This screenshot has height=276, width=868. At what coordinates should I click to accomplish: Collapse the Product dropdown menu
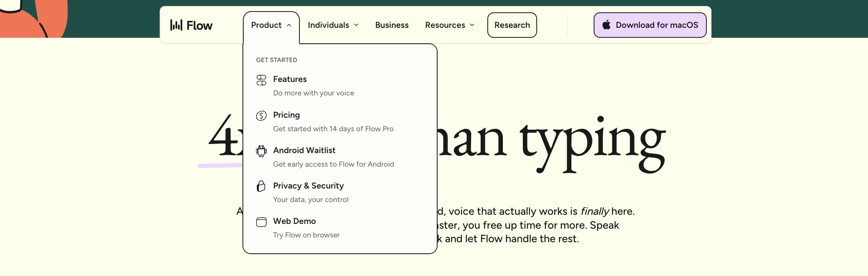coord(271,25)
